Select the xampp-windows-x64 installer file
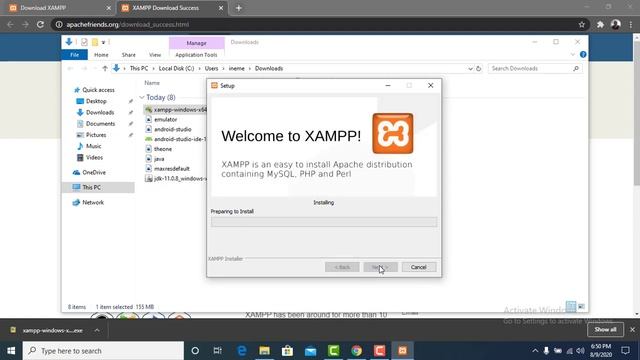Image resolution: width=640 pixels, height=360 pixels. [x=176, y=109]
